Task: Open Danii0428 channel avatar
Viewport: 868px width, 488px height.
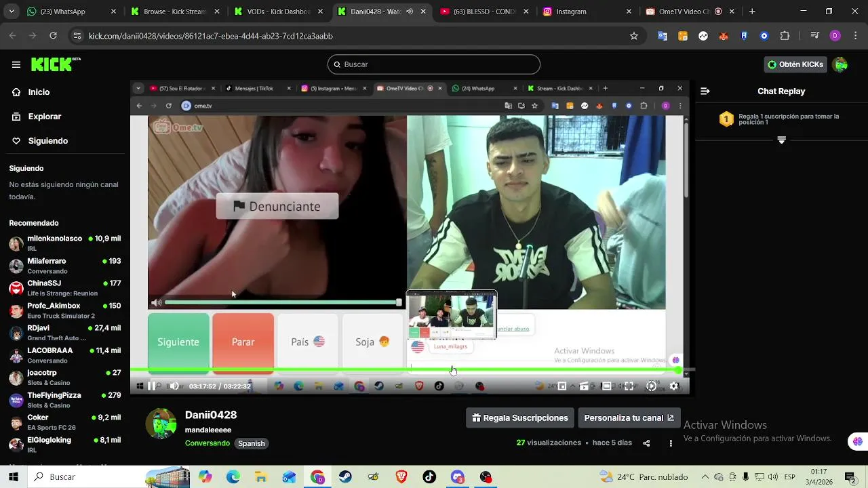Action: pyautogui.click(x=161, y=424)
